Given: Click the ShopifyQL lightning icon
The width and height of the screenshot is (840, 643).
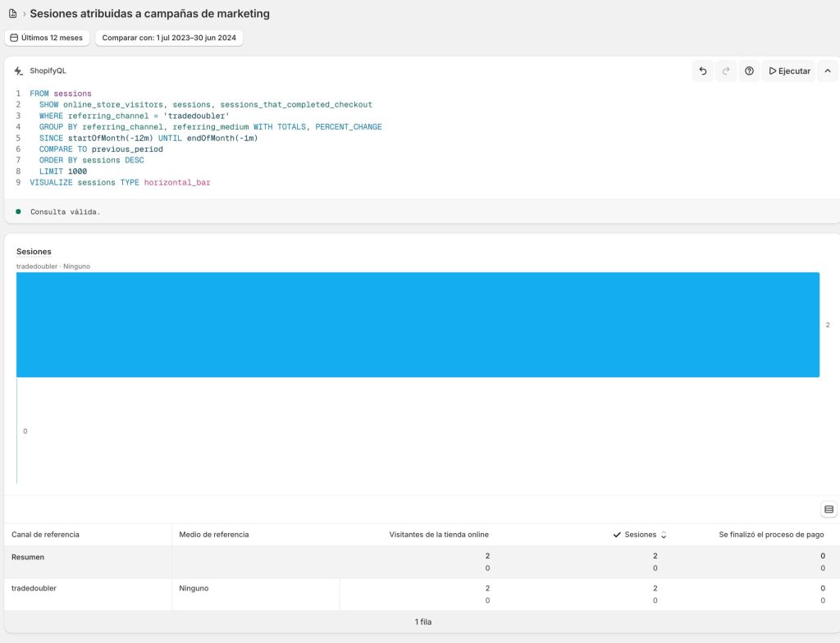Looking at the screenshot, I should [x=19, y=71].
